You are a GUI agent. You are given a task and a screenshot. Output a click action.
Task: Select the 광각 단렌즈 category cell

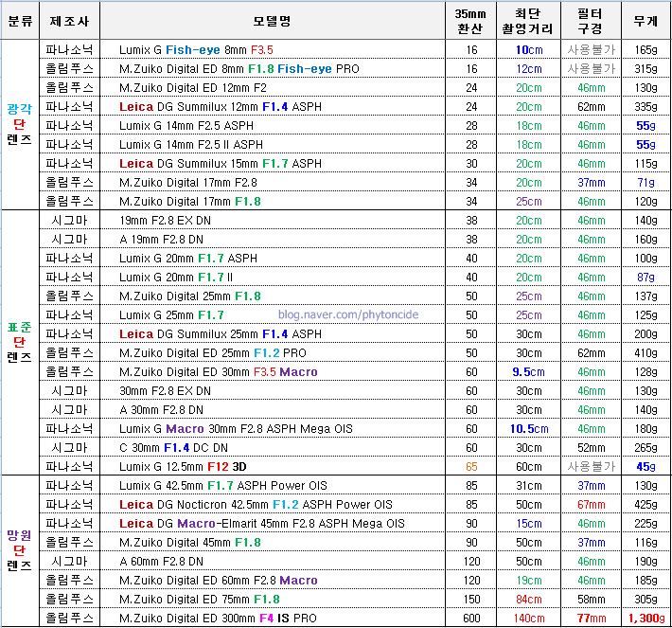tap(21, 124)
